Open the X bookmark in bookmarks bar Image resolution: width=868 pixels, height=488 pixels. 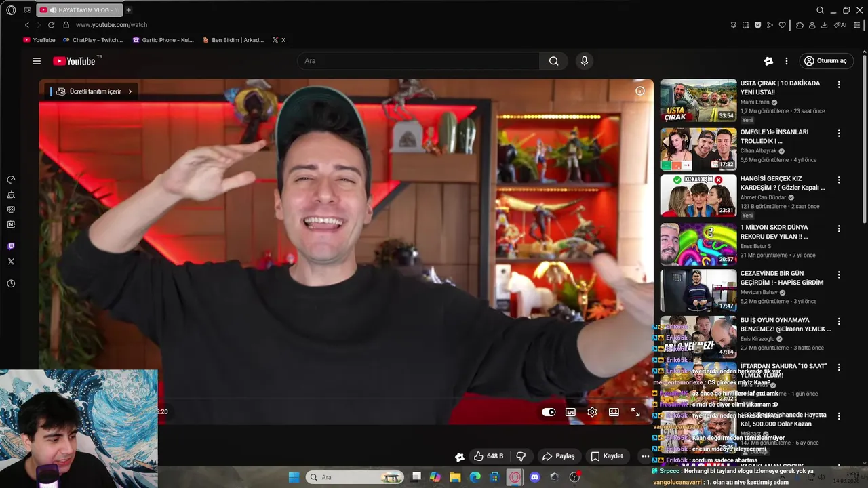279,40
